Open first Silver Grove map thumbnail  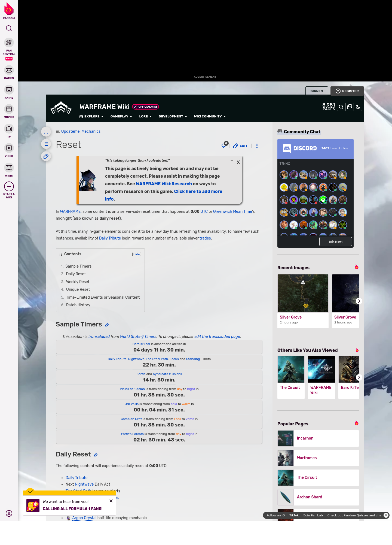(x=303, y=293)
